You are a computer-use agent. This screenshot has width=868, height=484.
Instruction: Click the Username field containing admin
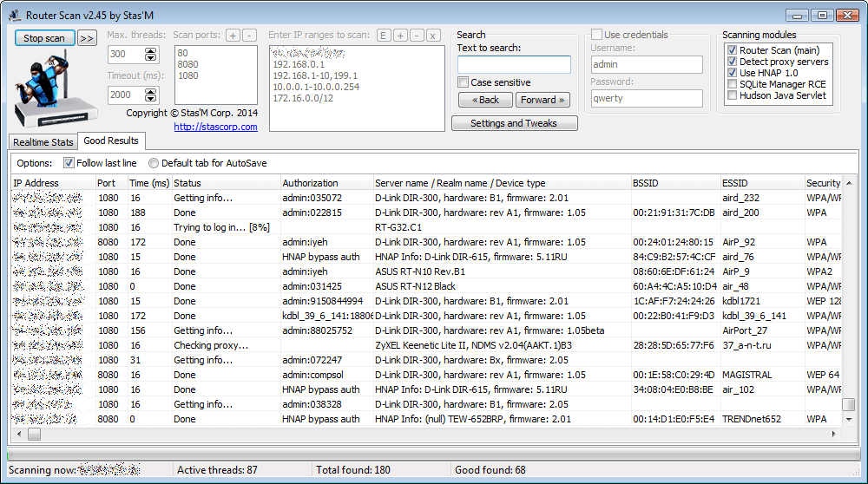point(647,65)
